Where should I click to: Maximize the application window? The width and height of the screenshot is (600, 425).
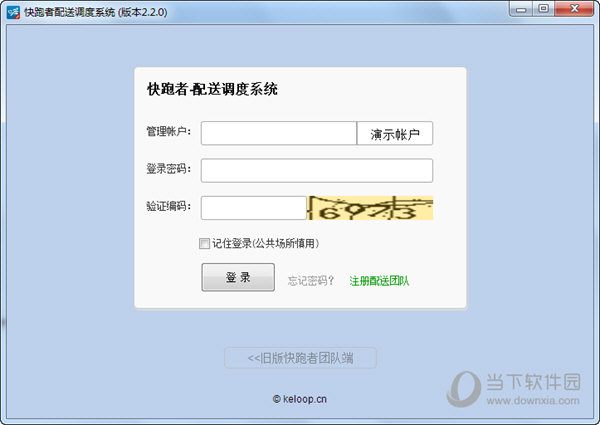(x=543, y=9)
